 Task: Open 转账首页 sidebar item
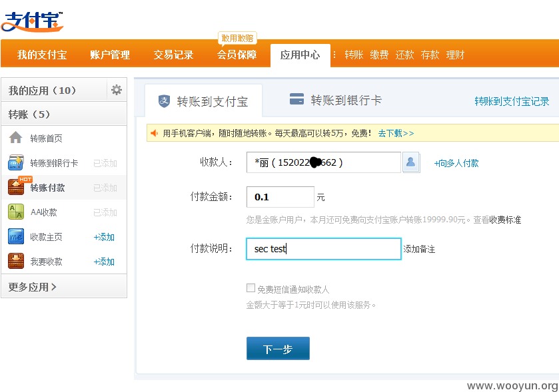pos(47,138)
